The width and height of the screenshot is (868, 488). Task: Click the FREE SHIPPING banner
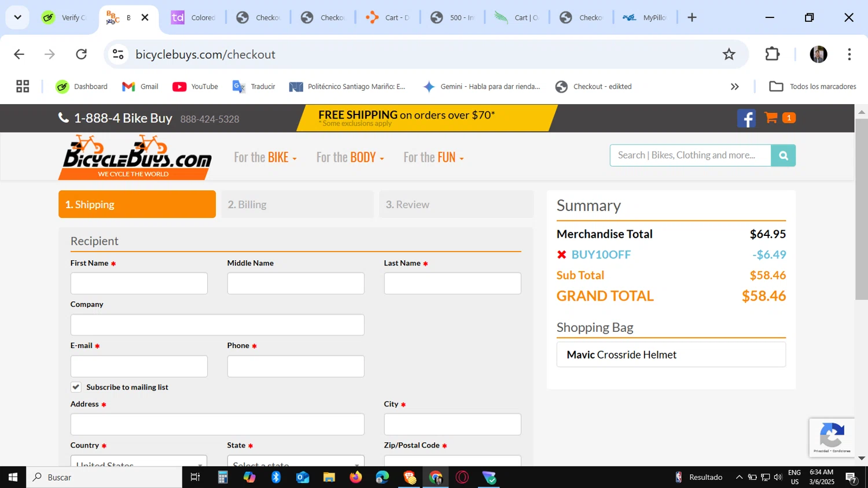click(x=427, y=118)
